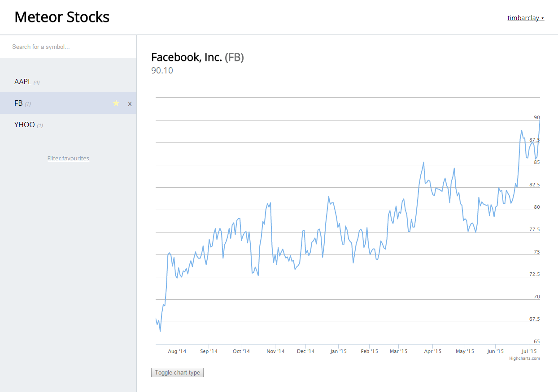Click the yellow favourite star next to FB

click(116, 103)
